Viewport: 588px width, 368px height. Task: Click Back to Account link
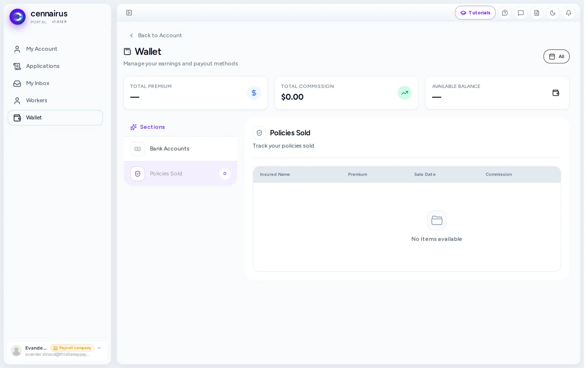[156, 35]
